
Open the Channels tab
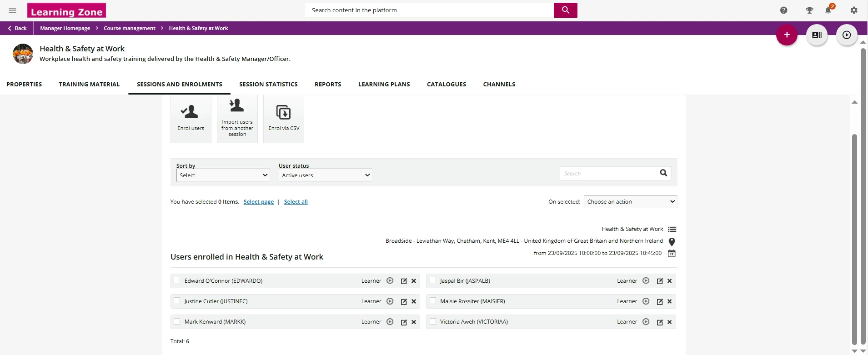tap(499, 85)
